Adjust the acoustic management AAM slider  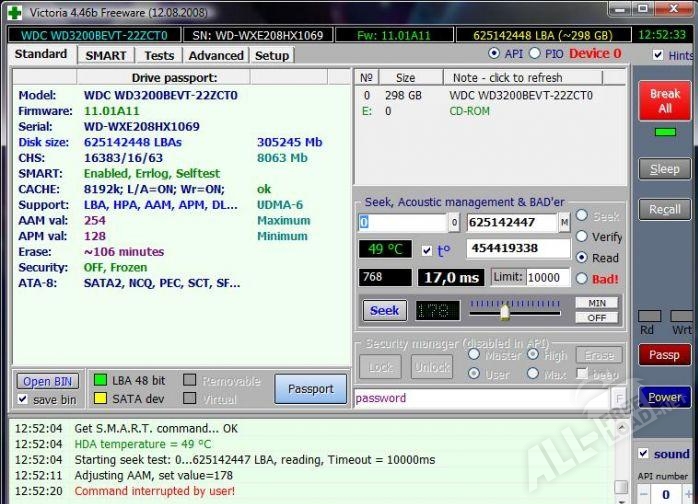click(505, 311)
